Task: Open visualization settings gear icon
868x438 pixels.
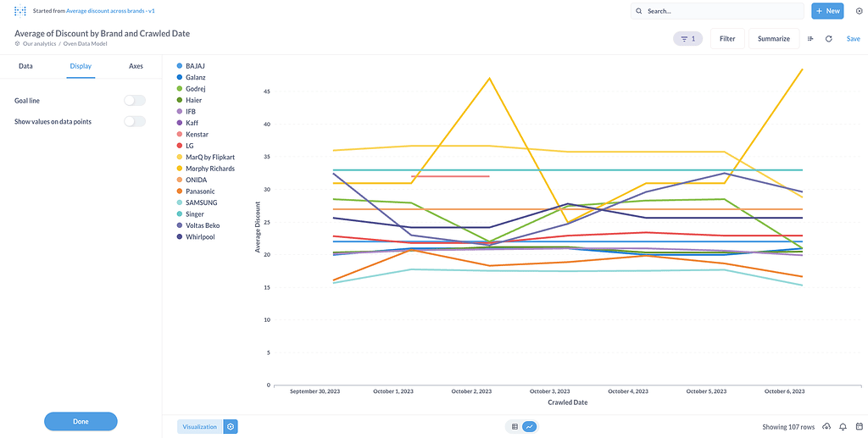Action: pyautogui.click(x=231, y=427)
